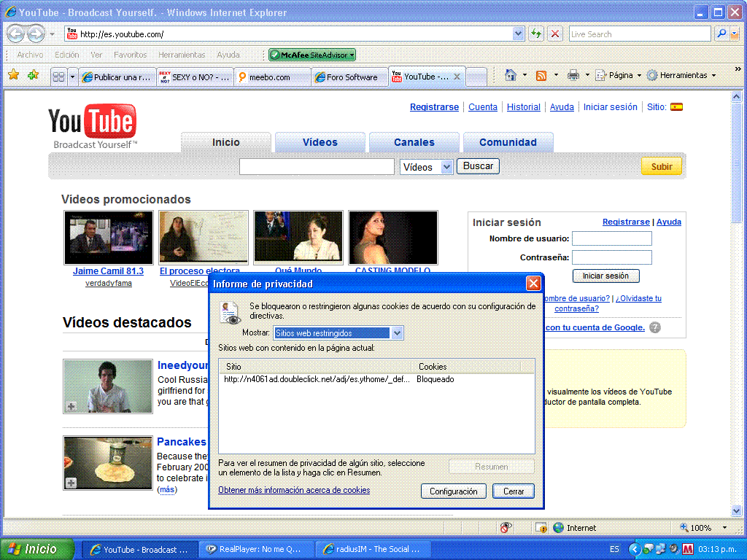Click the Google account help question icon
The image size is (747, 560).
click(x=655, y=327)
